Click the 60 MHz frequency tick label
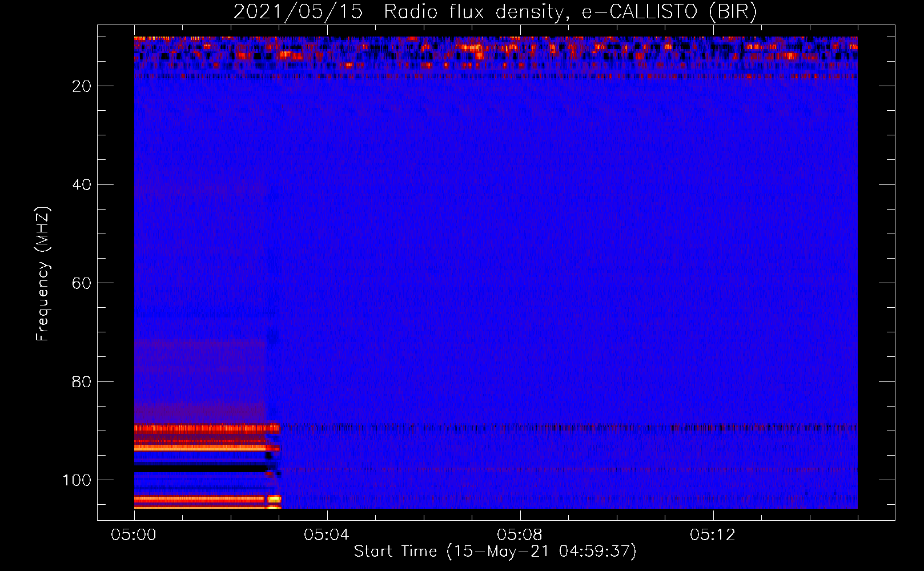This screenshot has width=924, height=571. tap(82, 283)
